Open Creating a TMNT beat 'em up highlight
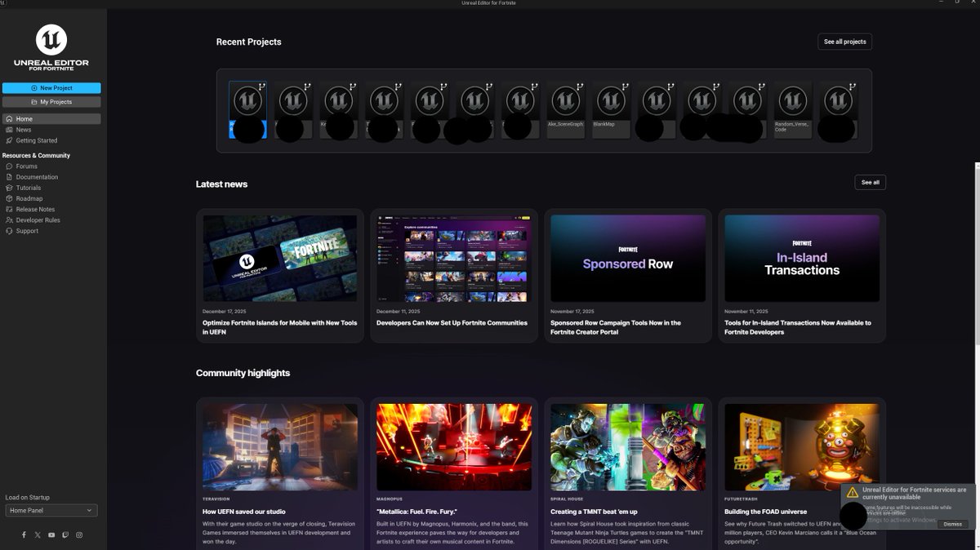980x550 pixels. [628, 473]
